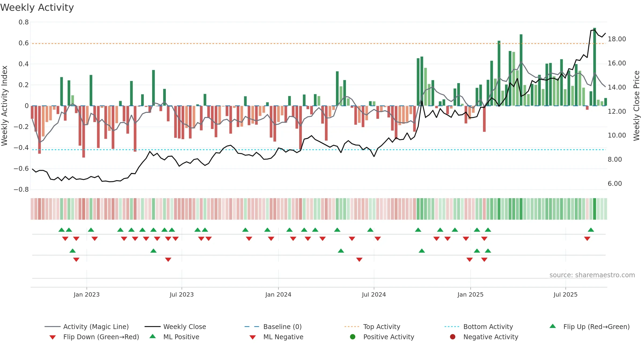Click the orange dotted Top Activity legend line
This screenshot has width=644, height=362.
click(x=352, y=327)
